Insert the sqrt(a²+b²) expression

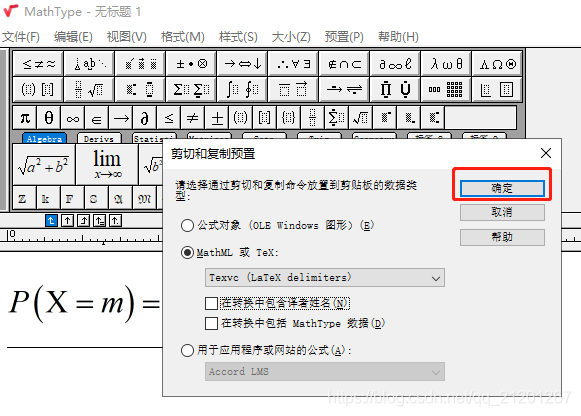[44, 165]
